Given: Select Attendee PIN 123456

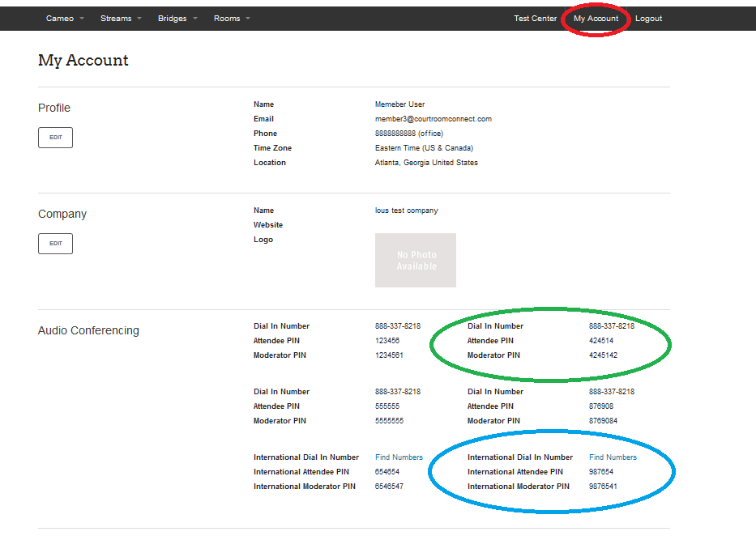Looking at the screenshot, I should click(387, 341).
